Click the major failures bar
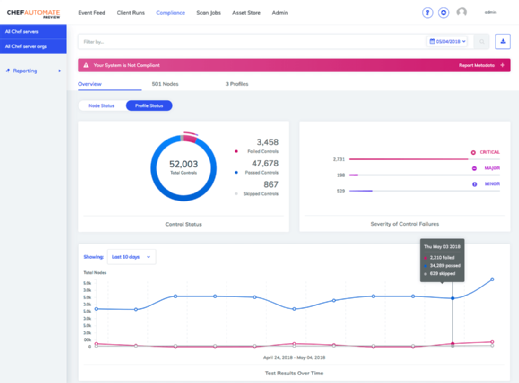 click(353, 175)
